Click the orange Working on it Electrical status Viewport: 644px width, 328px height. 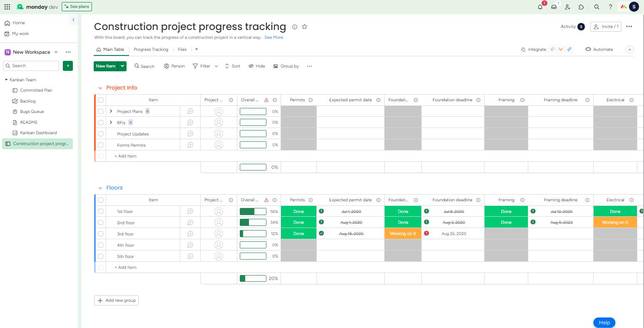tap(615, 223)
